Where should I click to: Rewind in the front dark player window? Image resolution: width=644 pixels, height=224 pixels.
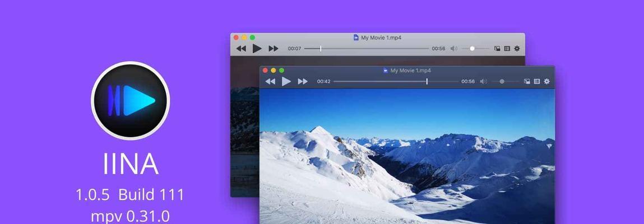point(270,82)
